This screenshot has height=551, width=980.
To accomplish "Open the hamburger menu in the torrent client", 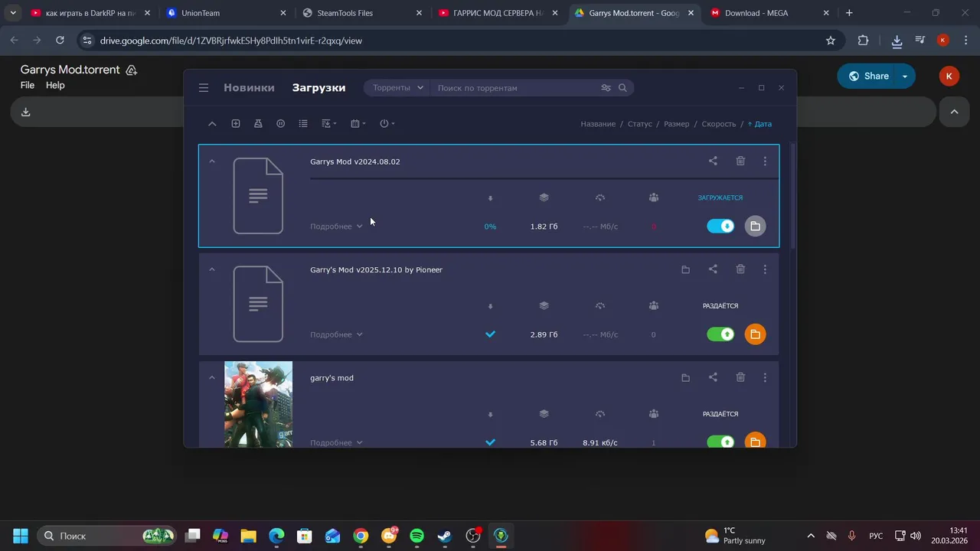I will 204,88.
